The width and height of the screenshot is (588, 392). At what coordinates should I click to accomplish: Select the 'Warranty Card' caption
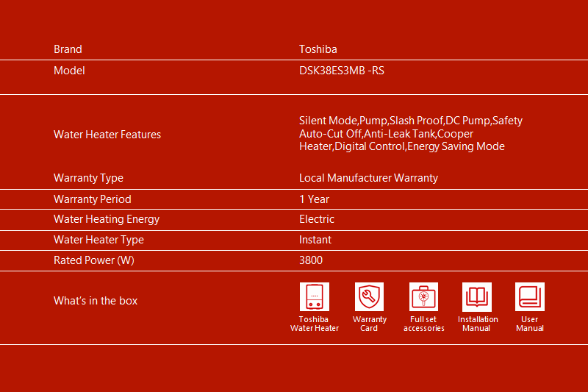[x=370, y=324]
